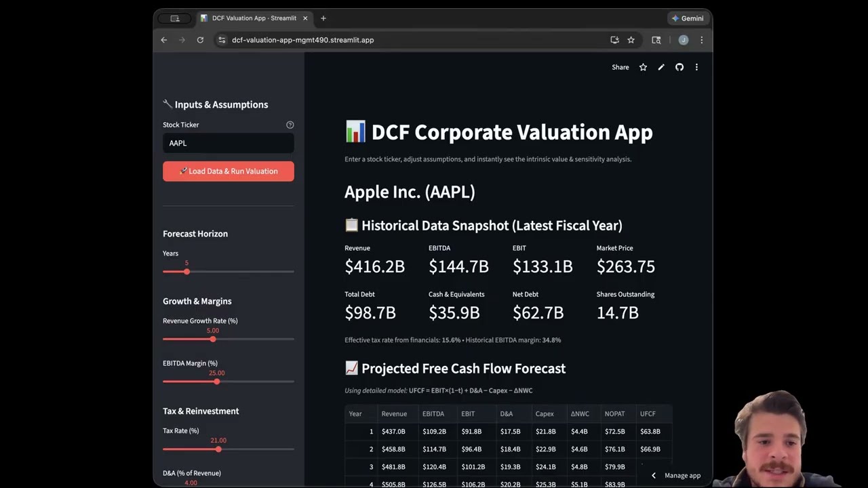Click the profile window pill at tab strip start
This screenshot has height=488, width=868.
coord(174,18)
